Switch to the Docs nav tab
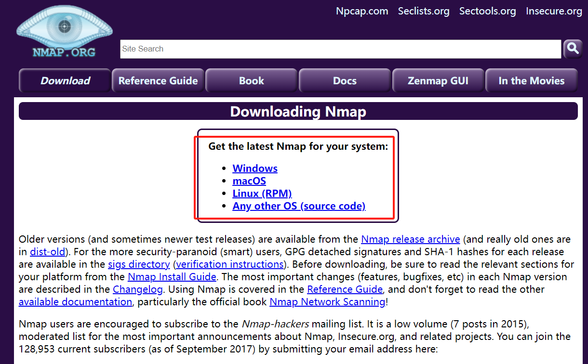 point(345,80)
